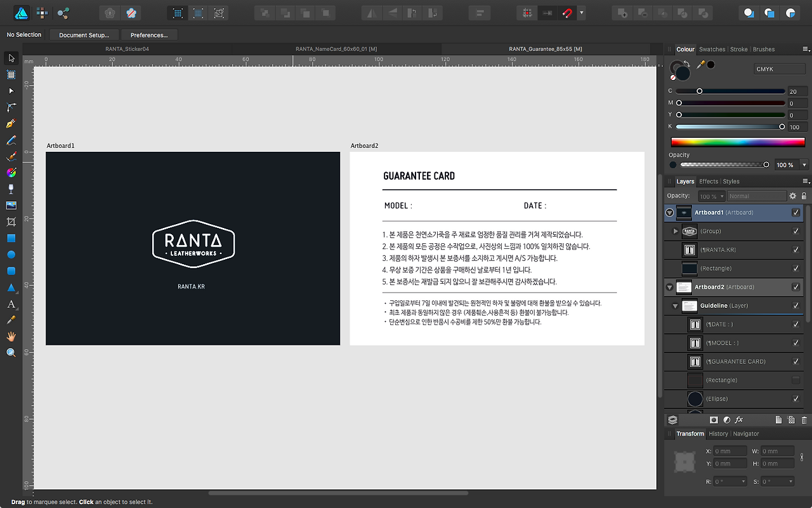The image size is (812, 508).
Task: Hide the (Ellipse) layer via its checkbox
Action: pos(796,398)
